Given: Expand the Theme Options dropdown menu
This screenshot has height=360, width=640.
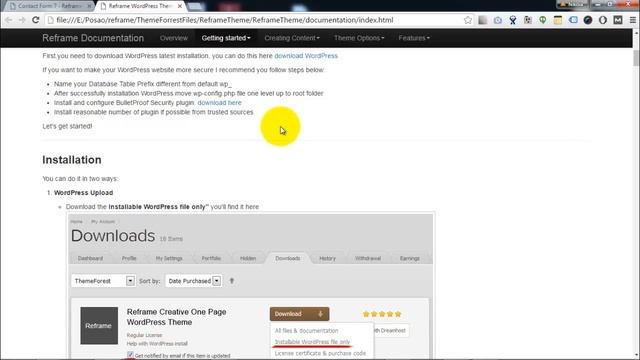Looking at the screenshot, I should coord(359,38).
